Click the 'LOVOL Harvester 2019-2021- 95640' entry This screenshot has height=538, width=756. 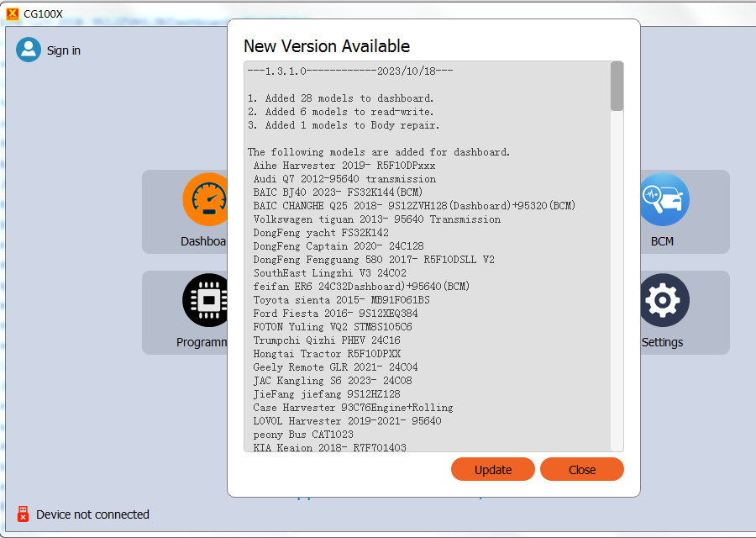click(x=347, y=423)
